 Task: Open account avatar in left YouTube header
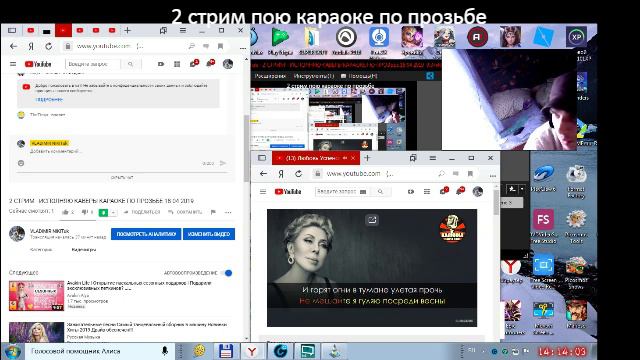click(228, 64)
